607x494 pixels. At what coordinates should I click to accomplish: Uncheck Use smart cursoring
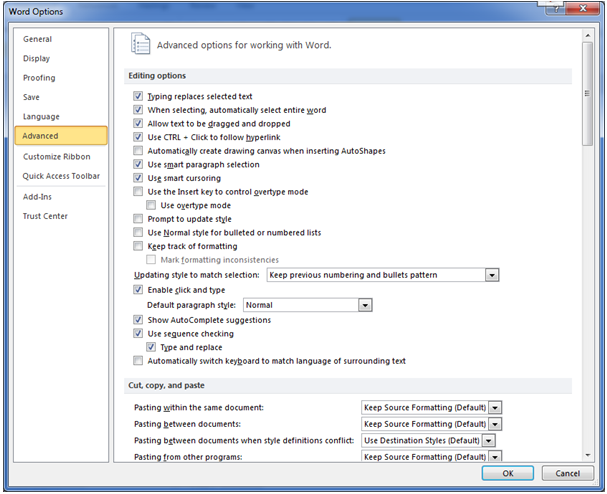[138, 178]
